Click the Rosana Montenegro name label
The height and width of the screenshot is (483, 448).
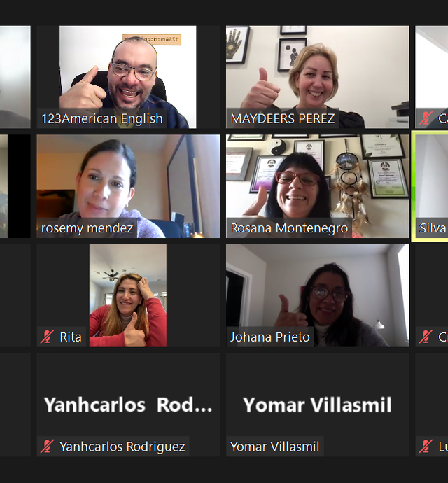tap(289, 228)
